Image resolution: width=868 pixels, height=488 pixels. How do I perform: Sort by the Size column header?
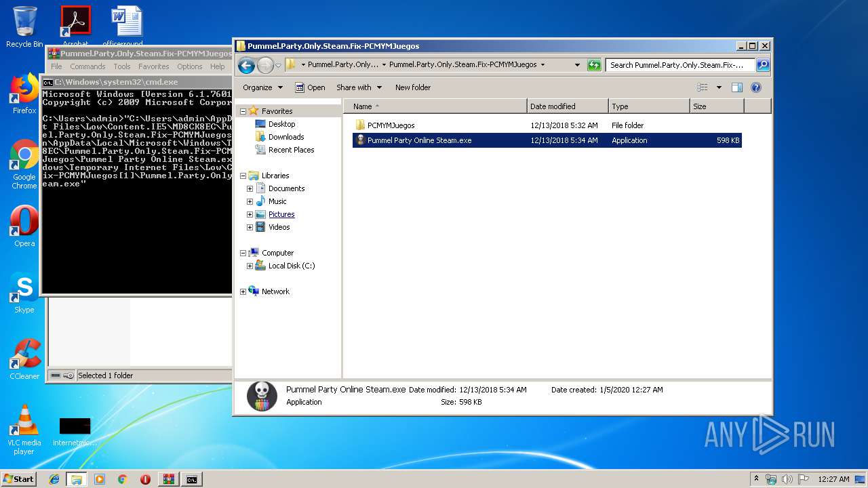click(717, 106)
